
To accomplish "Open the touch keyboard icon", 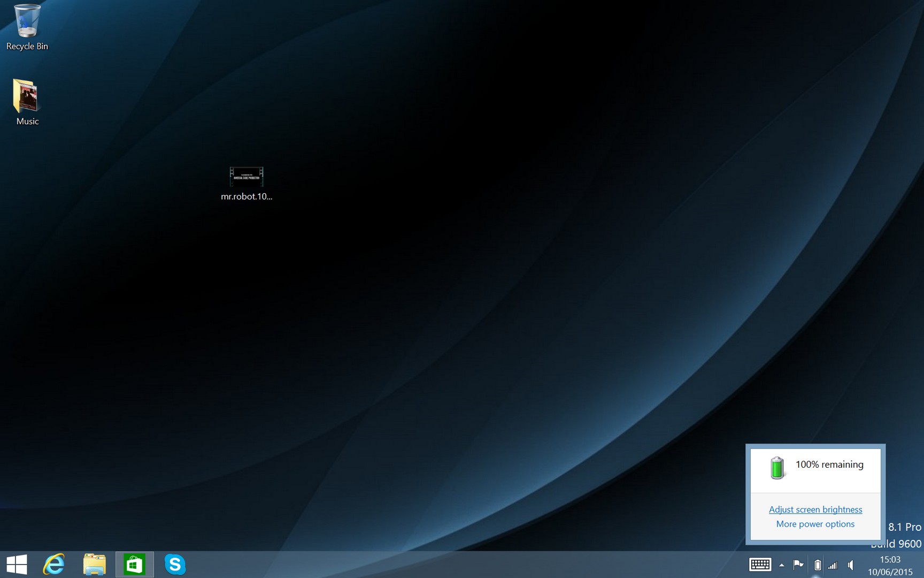I will pos(760,565).
